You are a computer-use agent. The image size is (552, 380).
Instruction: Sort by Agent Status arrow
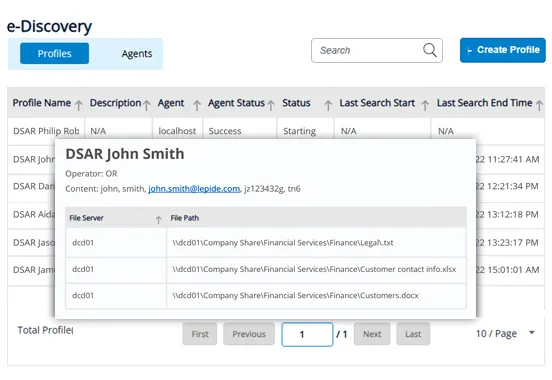click(x=270, y=105)
